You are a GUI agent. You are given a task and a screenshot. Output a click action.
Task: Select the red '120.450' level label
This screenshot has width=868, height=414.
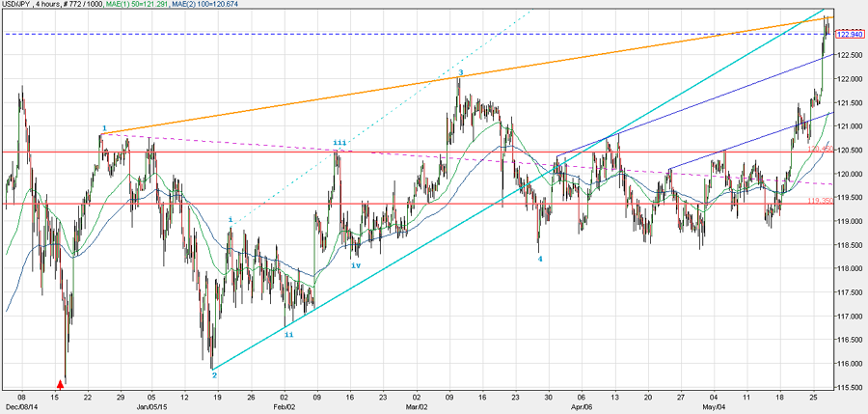click(x=820, y=149)
